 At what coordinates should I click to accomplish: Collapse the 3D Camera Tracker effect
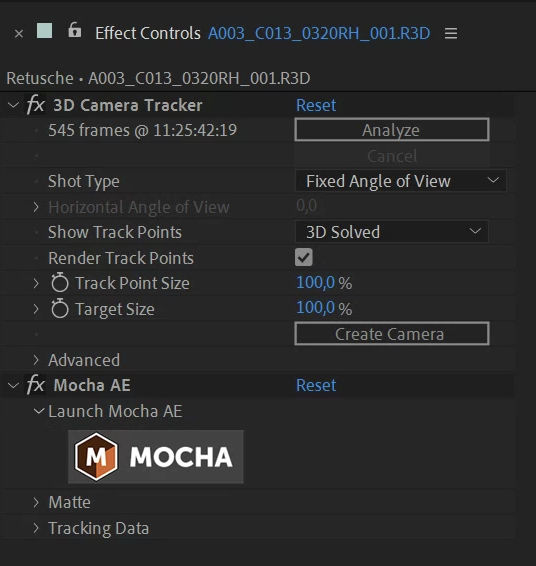coord(13,105)
